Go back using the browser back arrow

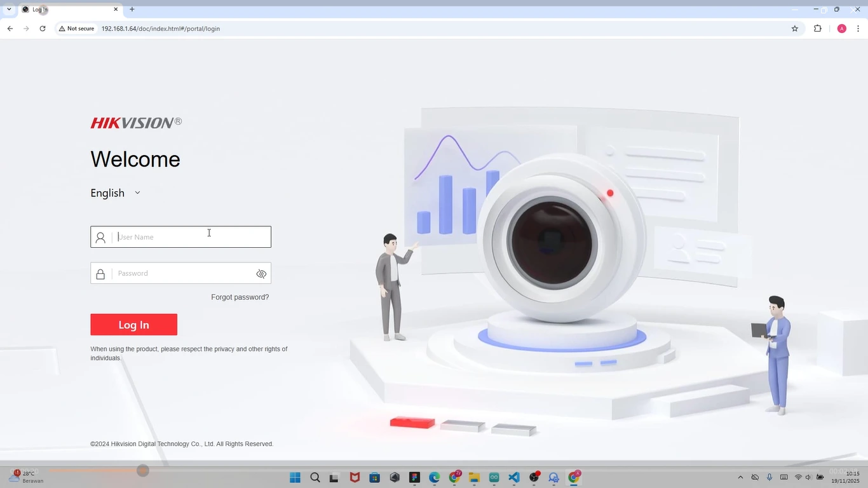point(10,29)
